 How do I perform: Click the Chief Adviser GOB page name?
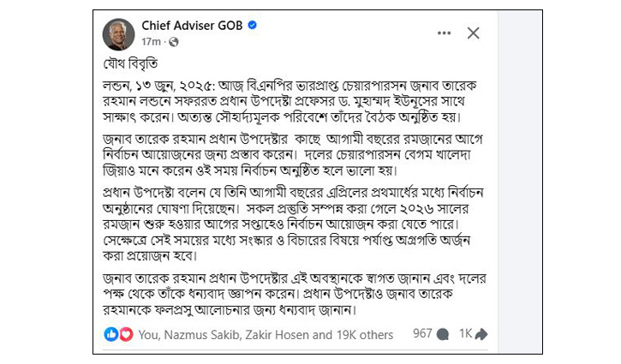click(192, 26)
